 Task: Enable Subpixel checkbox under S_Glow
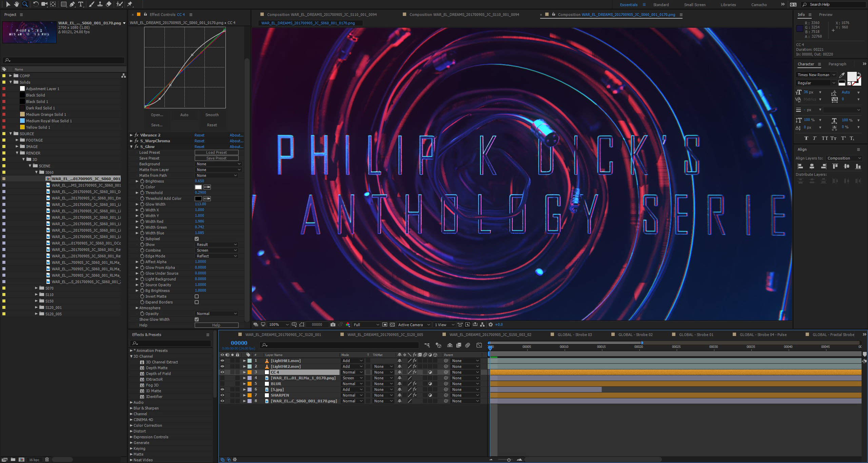tap(197, 238)
